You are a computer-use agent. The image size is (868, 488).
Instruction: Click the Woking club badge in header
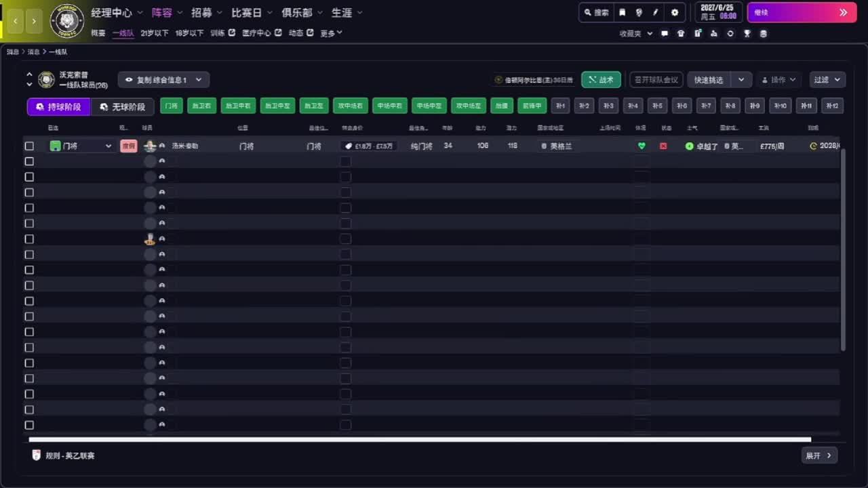click(67, 21)
